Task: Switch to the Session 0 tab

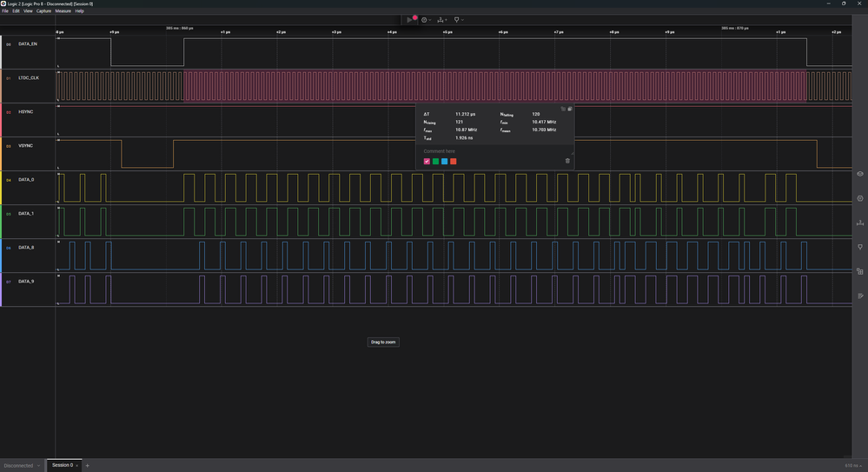Action: [62, 465]
